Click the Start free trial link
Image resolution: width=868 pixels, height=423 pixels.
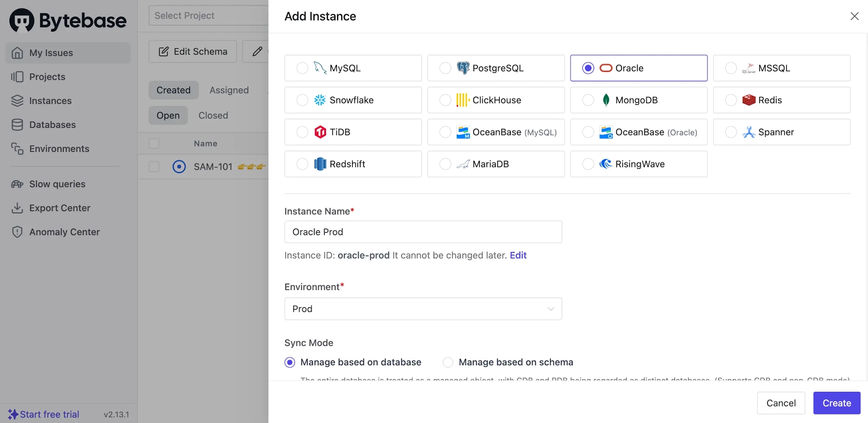click(50, 414)
